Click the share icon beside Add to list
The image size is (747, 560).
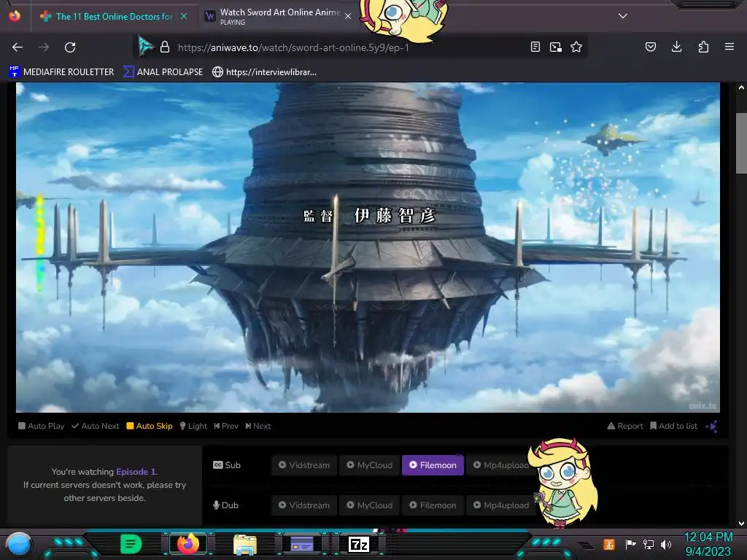point(712,426)
